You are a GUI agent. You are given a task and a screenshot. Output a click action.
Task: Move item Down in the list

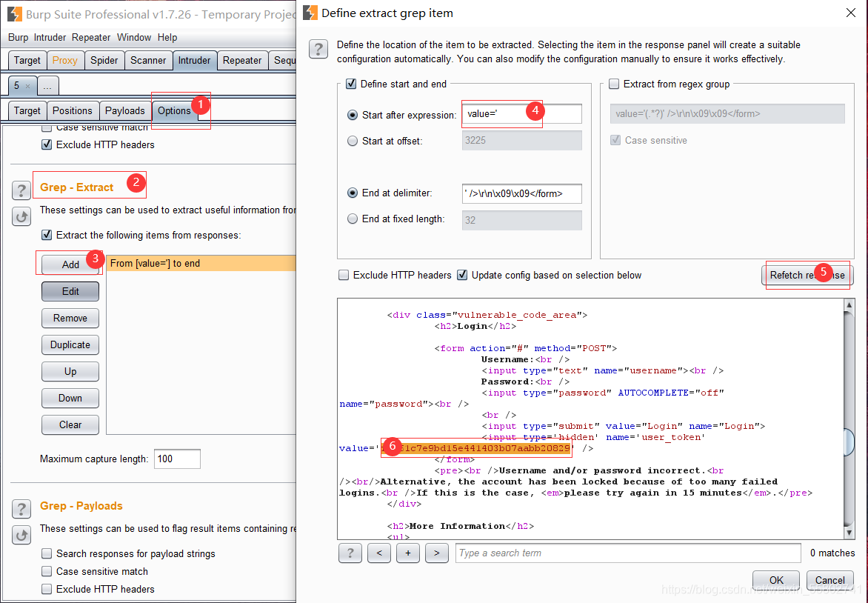pyautogui.click(x=70, y=398)
